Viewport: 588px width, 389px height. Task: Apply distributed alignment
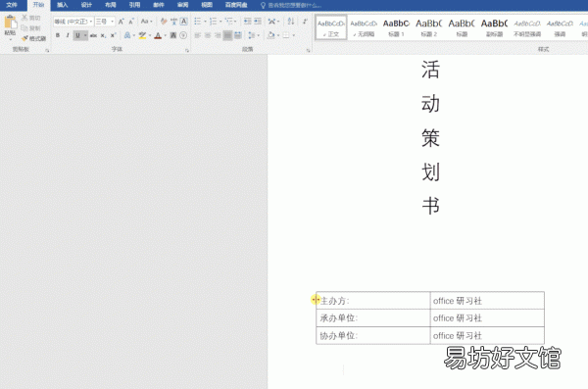coord(238,35)
